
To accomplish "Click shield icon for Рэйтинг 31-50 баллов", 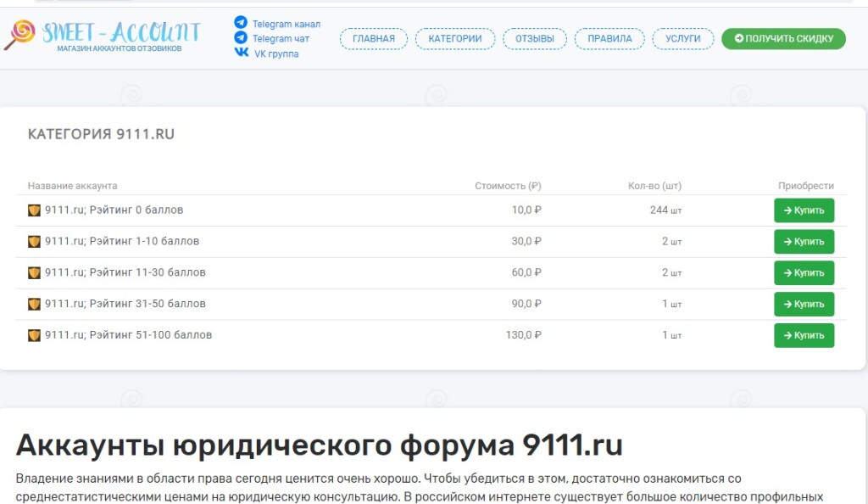I will (x=34, y=304).
